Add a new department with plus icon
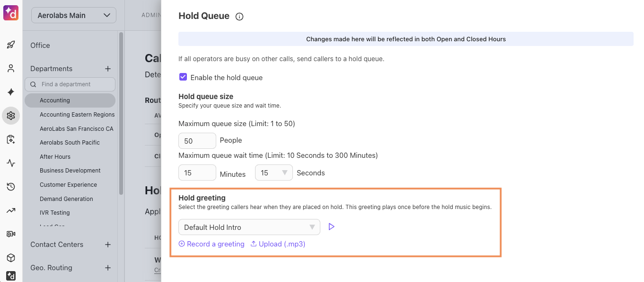This screenshot has width=644, height=282. tap(108, 69)
